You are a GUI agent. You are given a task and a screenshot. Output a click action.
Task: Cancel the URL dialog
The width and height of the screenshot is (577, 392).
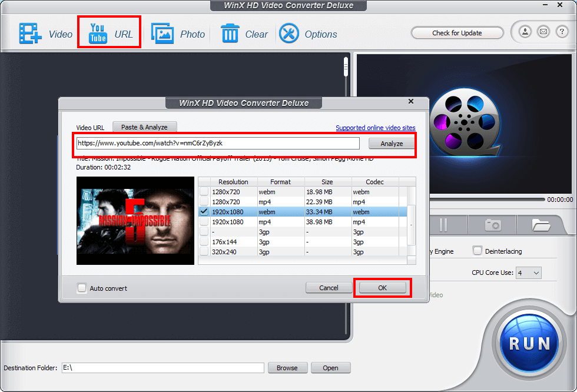pos(329,288)
